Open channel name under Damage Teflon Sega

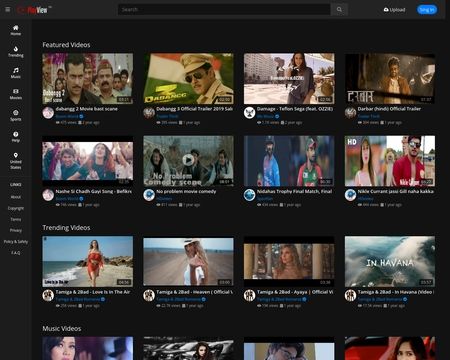[265, 116]
